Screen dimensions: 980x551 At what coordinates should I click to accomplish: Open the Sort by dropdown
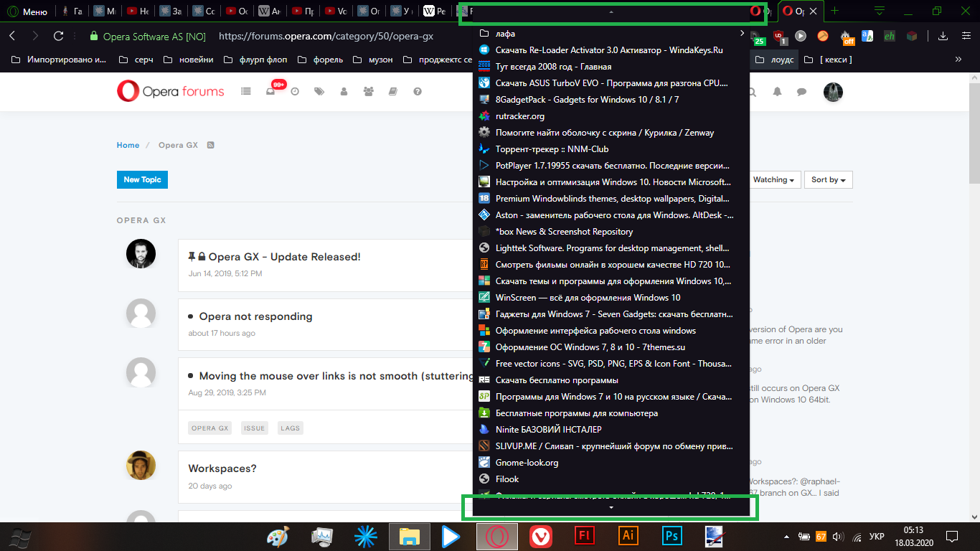[828, 180]
